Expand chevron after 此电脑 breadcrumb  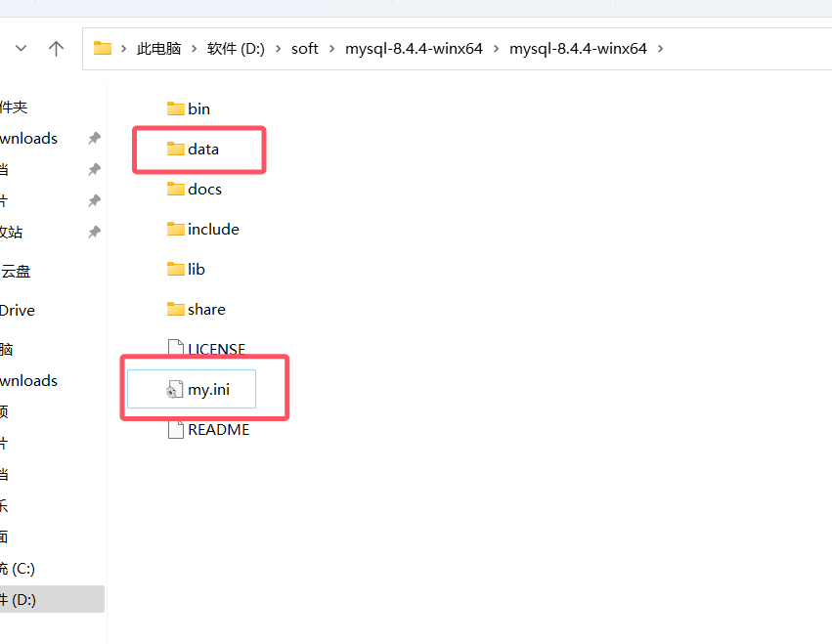(x=195, y=49)
